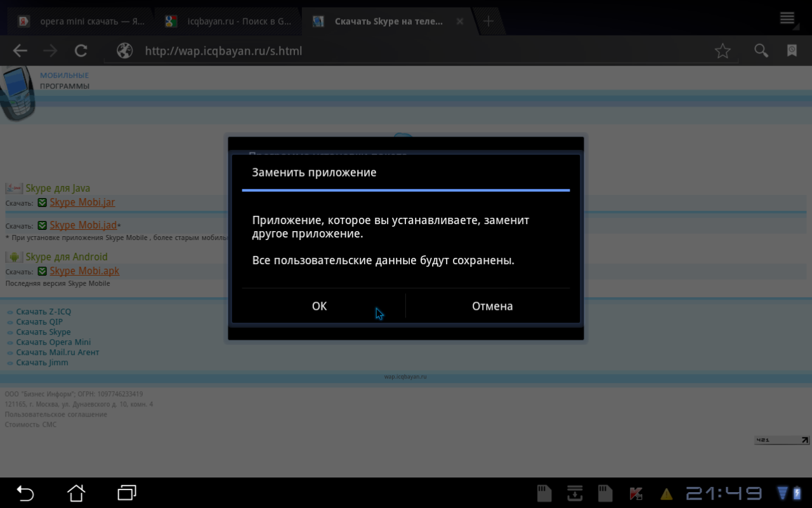812x508 pixels.
Task: Tap the mobile phone logo image
Action: tap(17, 93)
